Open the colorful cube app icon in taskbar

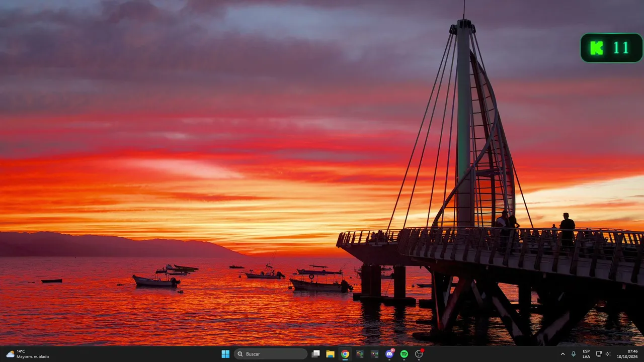[x=360, y=354]
